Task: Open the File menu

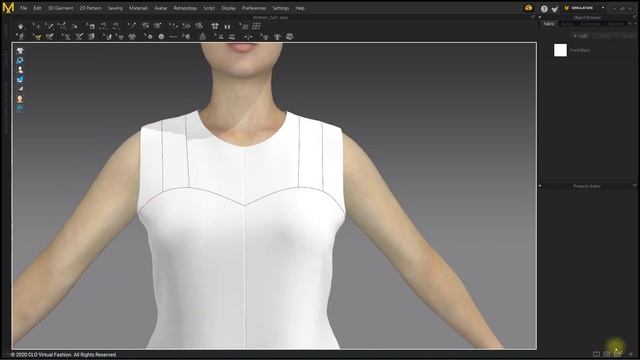Action: coord(24,8)
